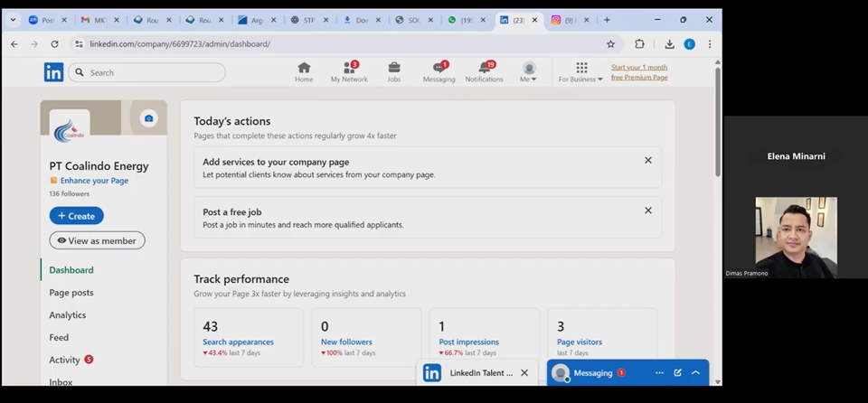Expand the Me profile menu
The image size is (868, 403).
pos(529,72)
